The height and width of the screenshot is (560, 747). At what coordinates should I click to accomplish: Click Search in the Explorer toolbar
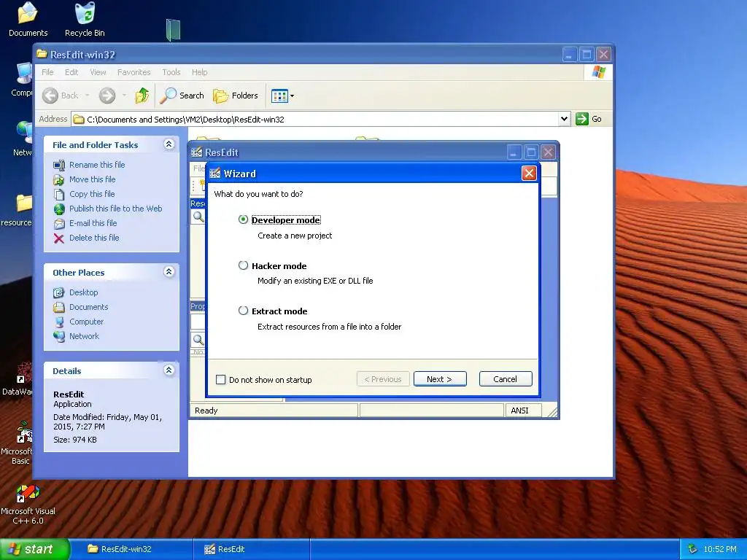click(x=182, y=96)
